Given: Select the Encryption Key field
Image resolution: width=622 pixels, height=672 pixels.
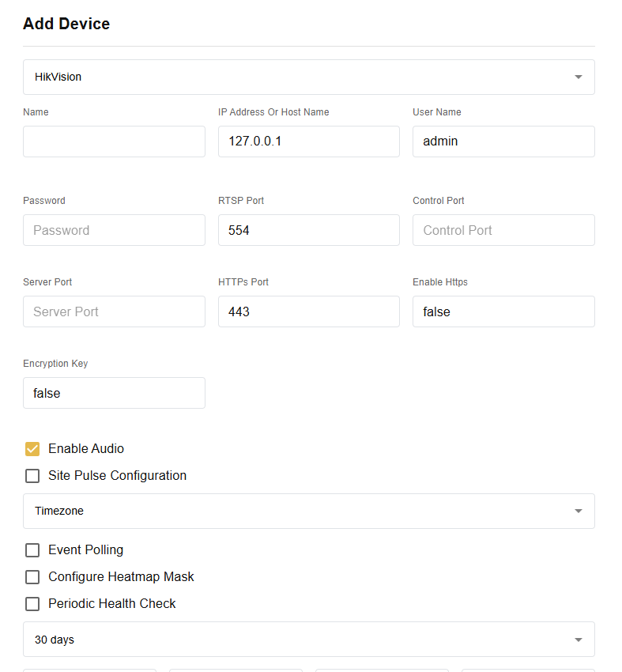Looking at the screenshot, I should 114,393.
